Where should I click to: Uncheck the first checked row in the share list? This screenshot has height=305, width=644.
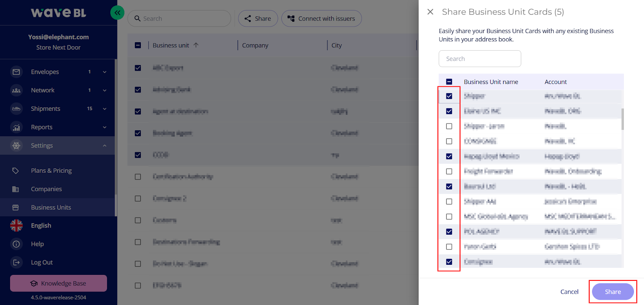[449, 96]
